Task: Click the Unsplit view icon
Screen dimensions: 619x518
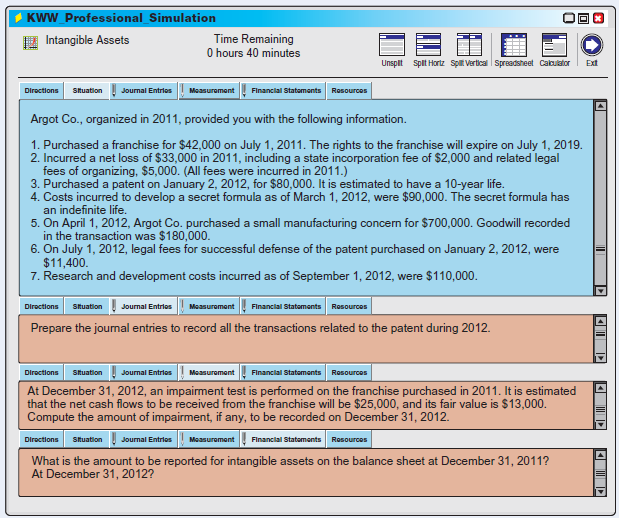Action: click(393, 45)
